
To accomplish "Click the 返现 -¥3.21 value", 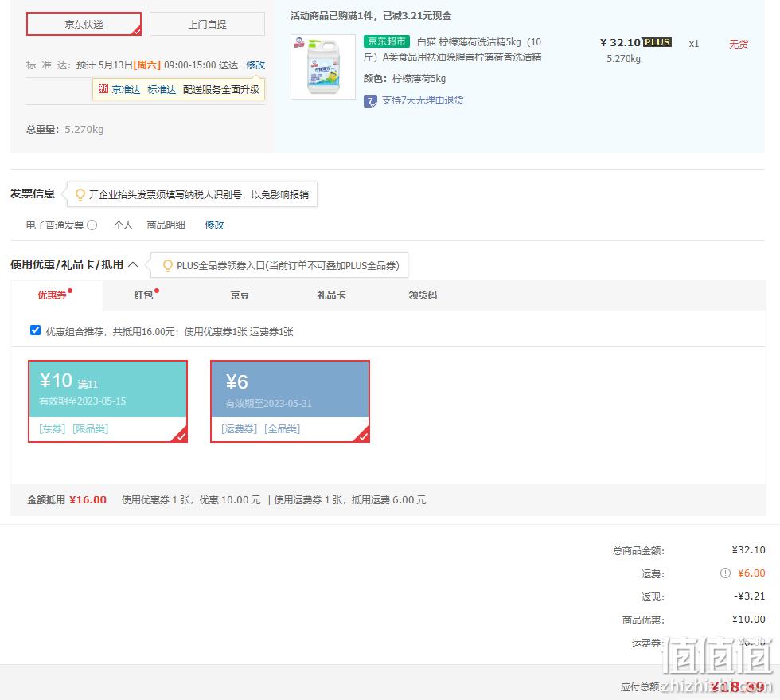I will (x=750, y=596).
